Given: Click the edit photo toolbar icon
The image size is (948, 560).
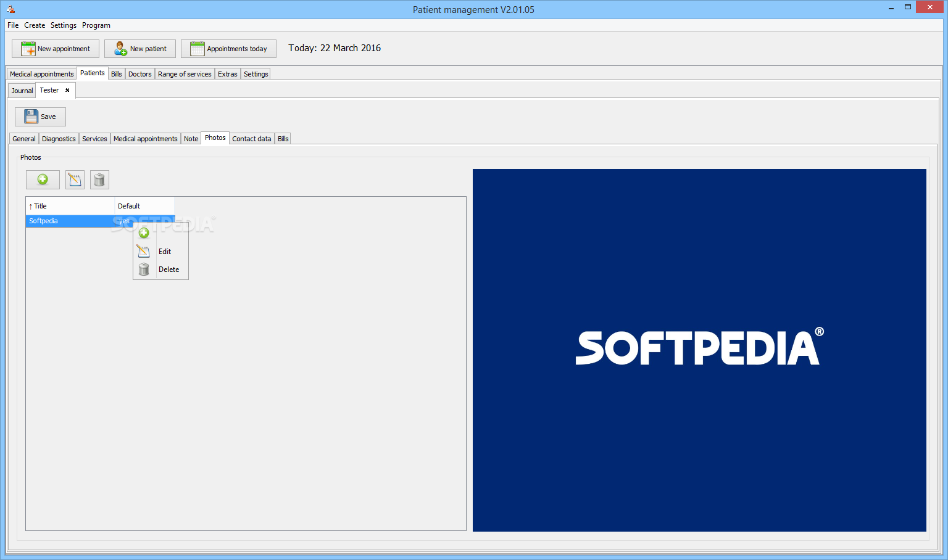Looking at the screenshot, I should tap(75, 179).
